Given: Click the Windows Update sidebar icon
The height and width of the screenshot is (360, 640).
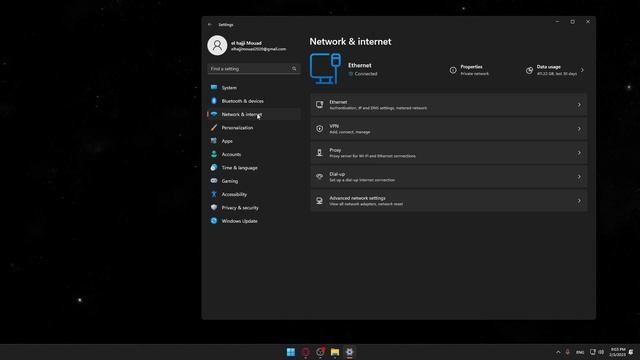Looking at the screenshot, I should (214, 221).
